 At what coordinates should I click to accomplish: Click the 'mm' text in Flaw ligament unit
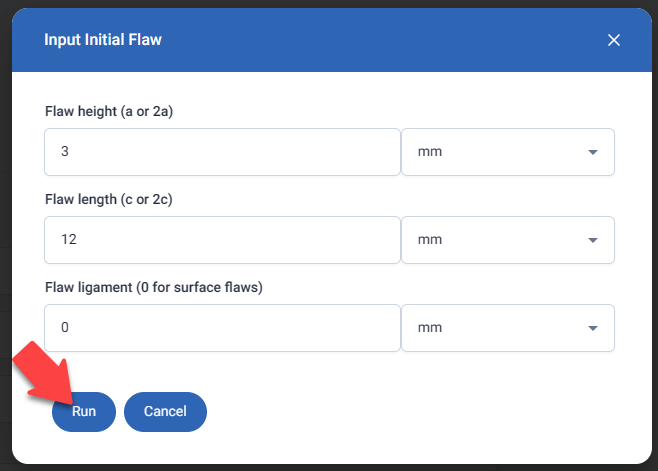point(430,328)
